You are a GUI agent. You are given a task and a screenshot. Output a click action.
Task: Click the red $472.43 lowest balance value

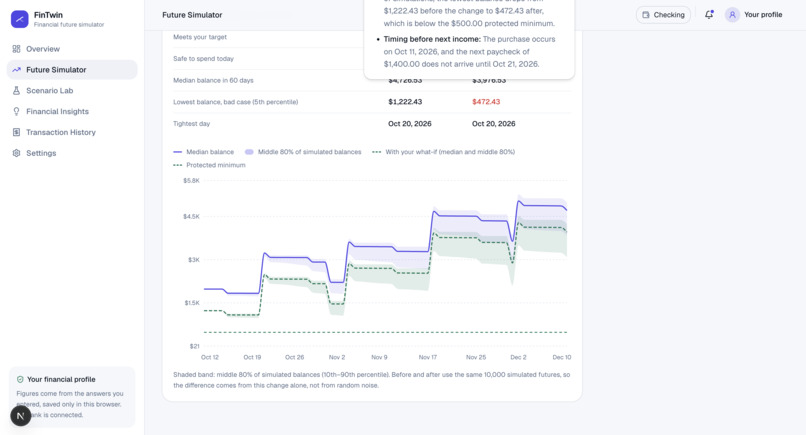486,102
